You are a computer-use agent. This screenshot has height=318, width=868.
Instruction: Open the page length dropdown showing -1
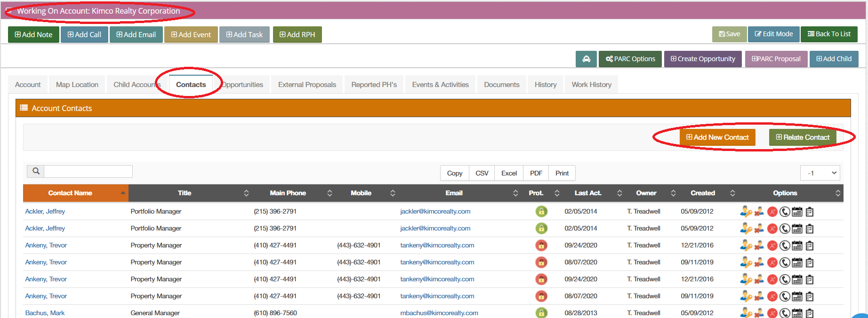pyautogui.click(x=820, y=173)
